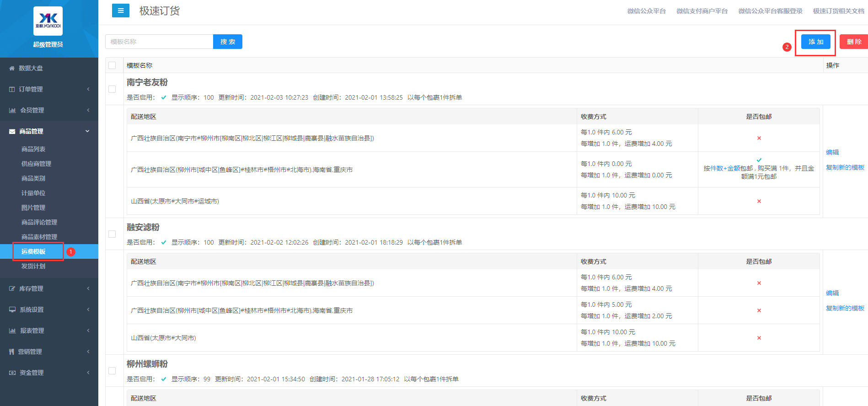Screen dimensions: 868x406
Task: Copy 融安滤粉 as new template
Action: point(845,308)
